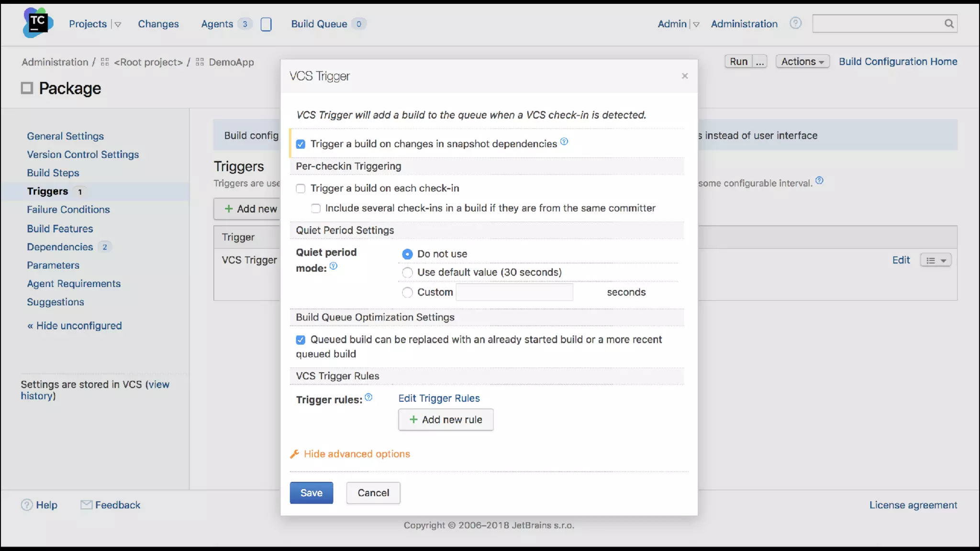The image size is (980, 551).
Task: Click the agents status square icon
Action: click(x=266, y=24)
